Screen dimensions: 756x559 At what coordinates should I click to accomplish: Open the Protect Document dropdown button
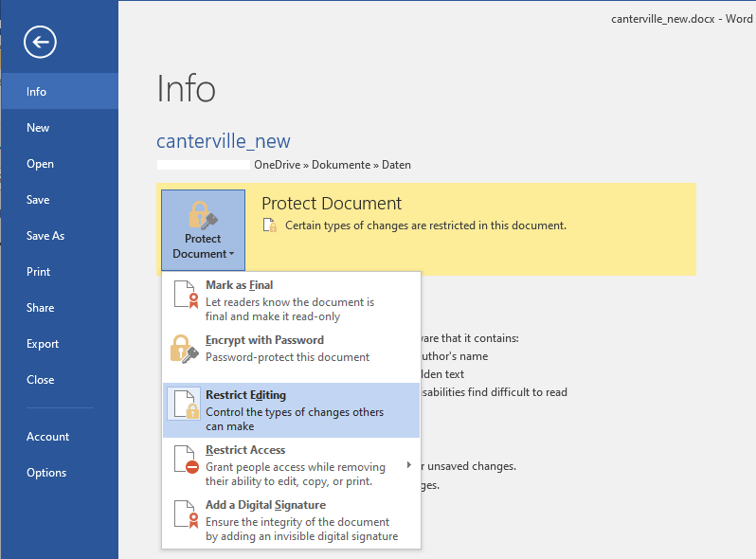click(x=203, y=229)
